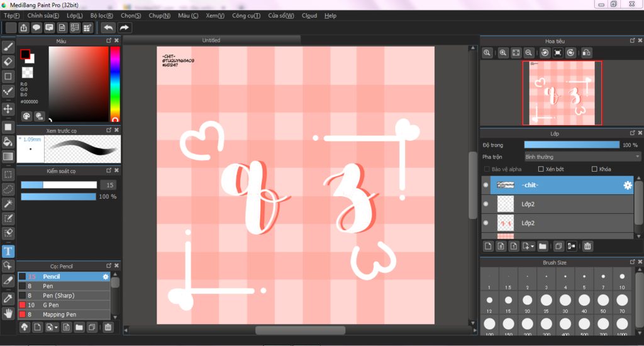This screenshot has width=644, height=346.
Task: Close the Kiểm soát cọ panel
Action: [x=116, y=170]
